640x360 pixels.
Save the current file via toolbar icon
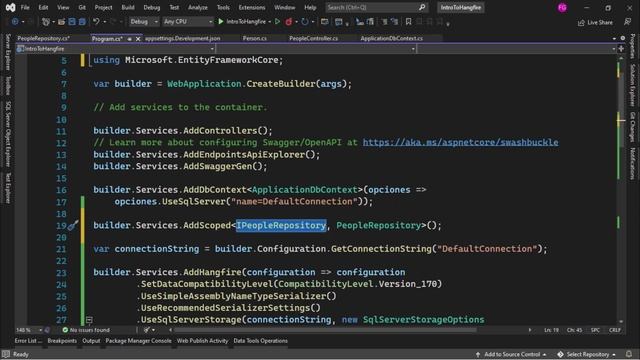[x=72, y=22]
